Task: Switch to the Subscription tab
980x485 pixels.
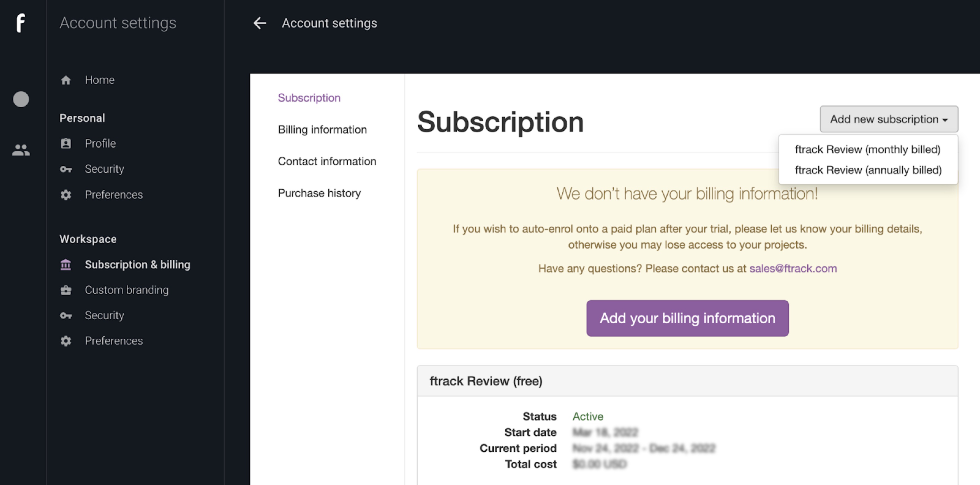Action: tap(309, 98)
